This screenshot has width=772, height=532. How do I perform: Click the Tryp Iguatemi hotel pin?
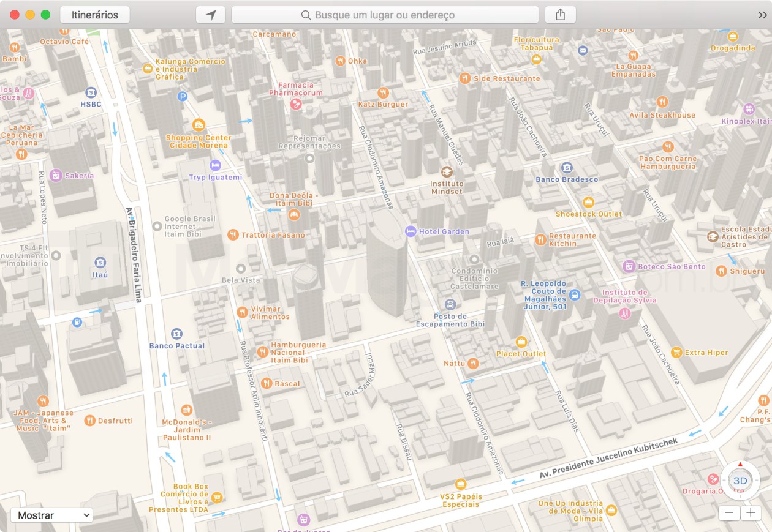215,165
